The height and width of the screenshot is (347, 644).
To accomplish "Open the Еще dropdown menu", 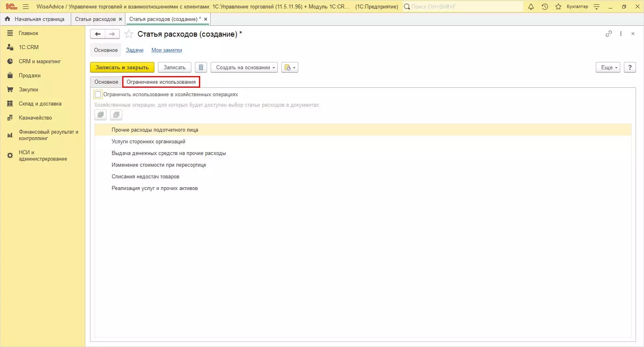I will point(608,67).
